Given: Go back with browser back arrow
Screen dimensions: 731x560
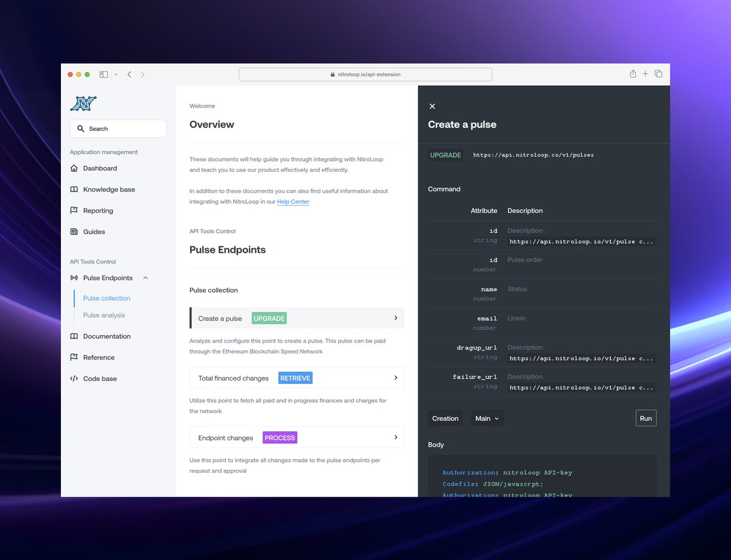Looking at the screenshot, I should (x=129, y=74).
